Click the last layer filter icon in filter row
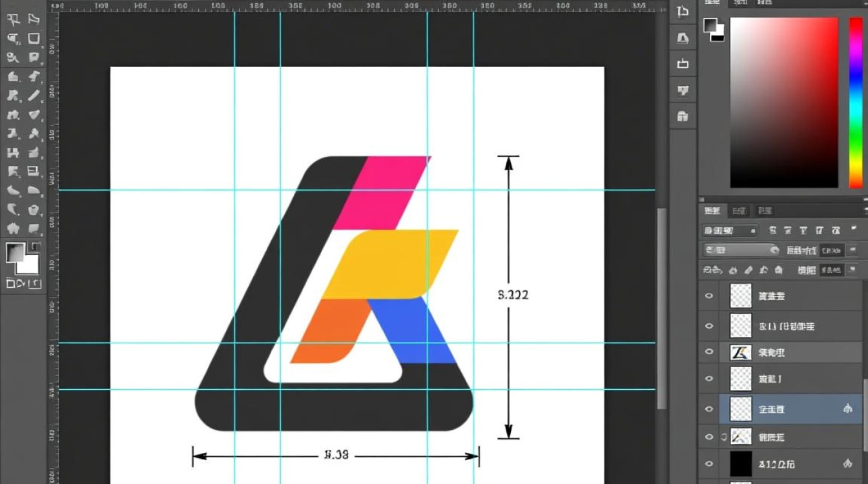This screenshot has height=484, width=868. click(836, 230)
